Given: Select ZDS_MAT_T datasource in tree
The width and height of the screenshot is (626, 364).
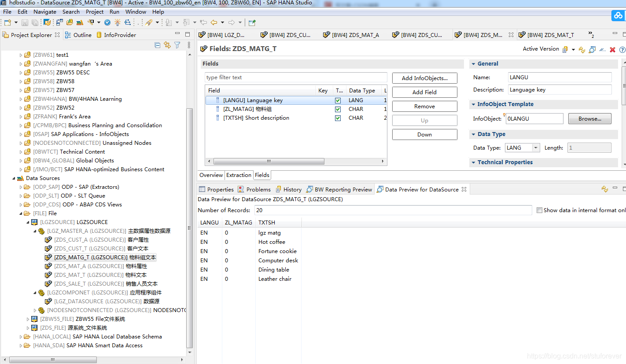Looking at the screenshot, I should [96, 275].
